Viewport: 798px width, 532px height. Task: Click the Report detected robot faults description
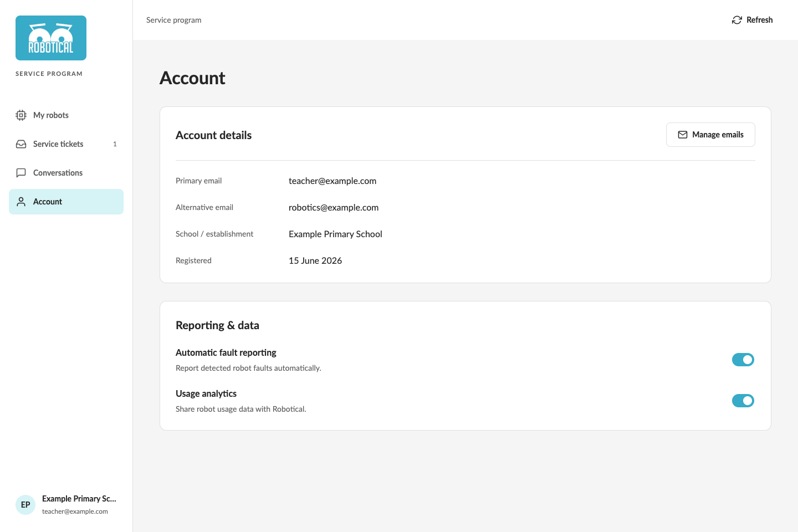[x=248, y=368]
